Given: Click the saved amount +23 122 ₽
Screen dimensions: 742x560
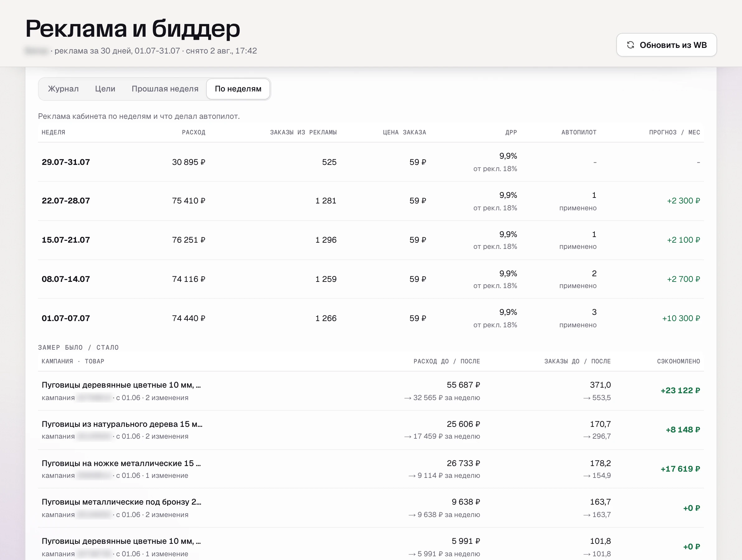Looking at the screenshot, I should (x=680, y=391).
